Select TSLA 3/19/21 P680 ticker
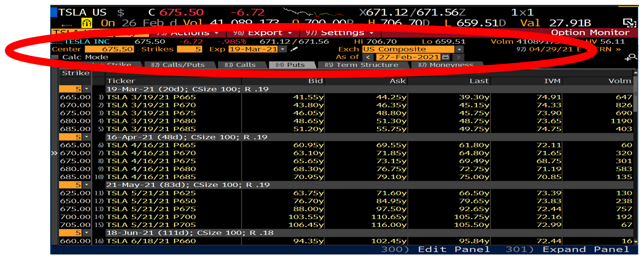 coord(151,121)
